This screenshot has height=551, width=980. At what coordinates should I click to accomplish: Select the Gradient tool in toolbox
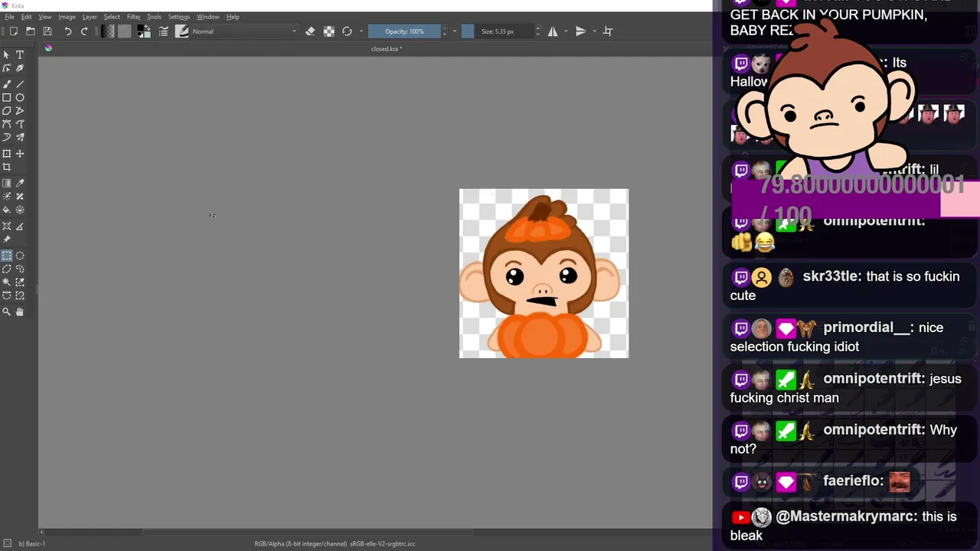pos(7,183)
